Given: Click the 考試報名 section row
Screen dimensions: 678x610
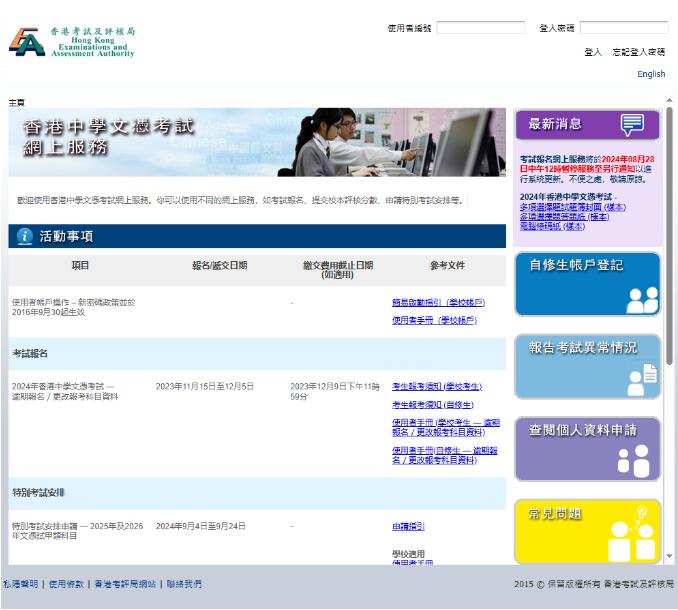Looking at the screenshot, I should 257,354.
